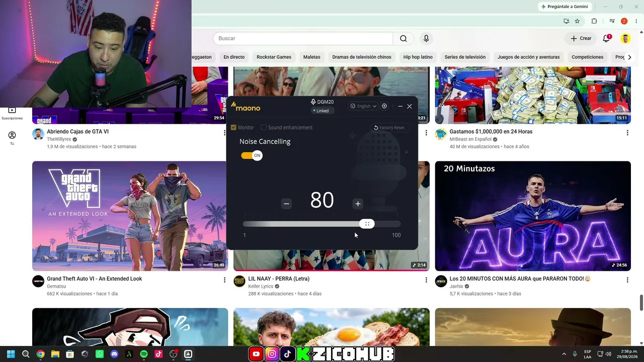
Task: Select the Maletas chip
Action: (312, 57)
